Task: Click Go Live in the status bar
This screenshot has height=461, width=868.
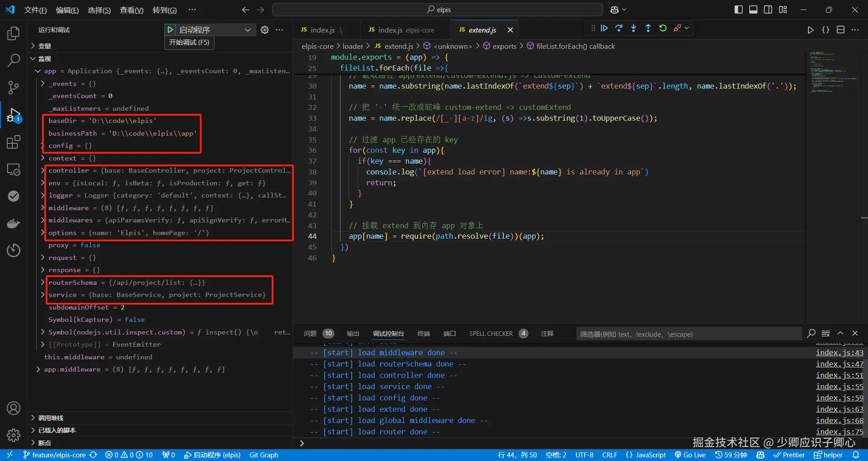Action: coord(690,455)
